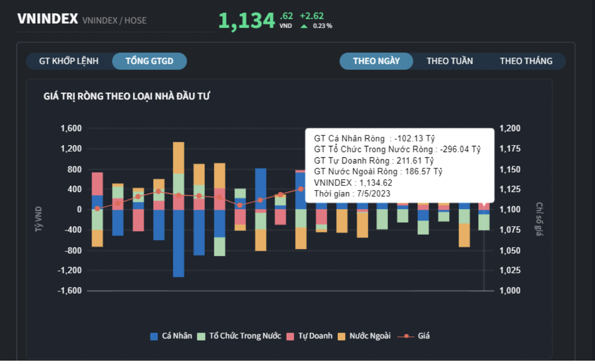Image resolution: width=595 pixels, height=364 pixels.
Task: Click the longest blue bar reaching below -1,200
Action: 179,242
